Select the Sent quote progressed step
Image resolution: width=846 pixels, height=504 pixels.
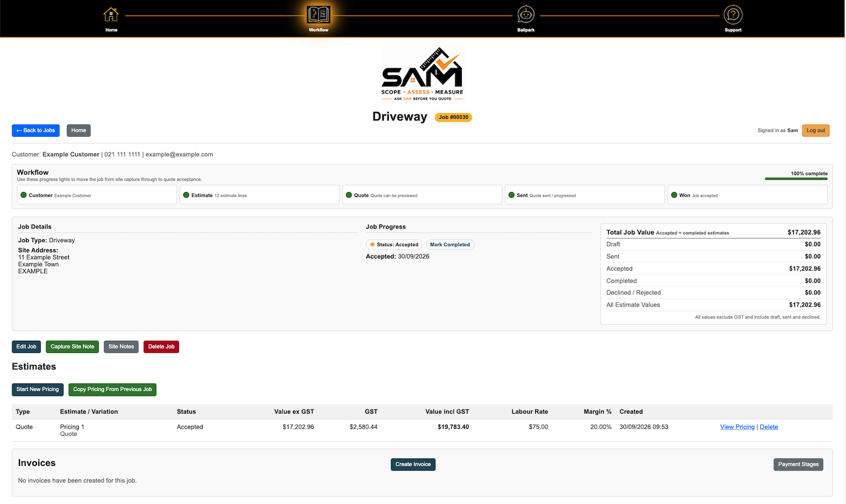click(x=585, y=195)
